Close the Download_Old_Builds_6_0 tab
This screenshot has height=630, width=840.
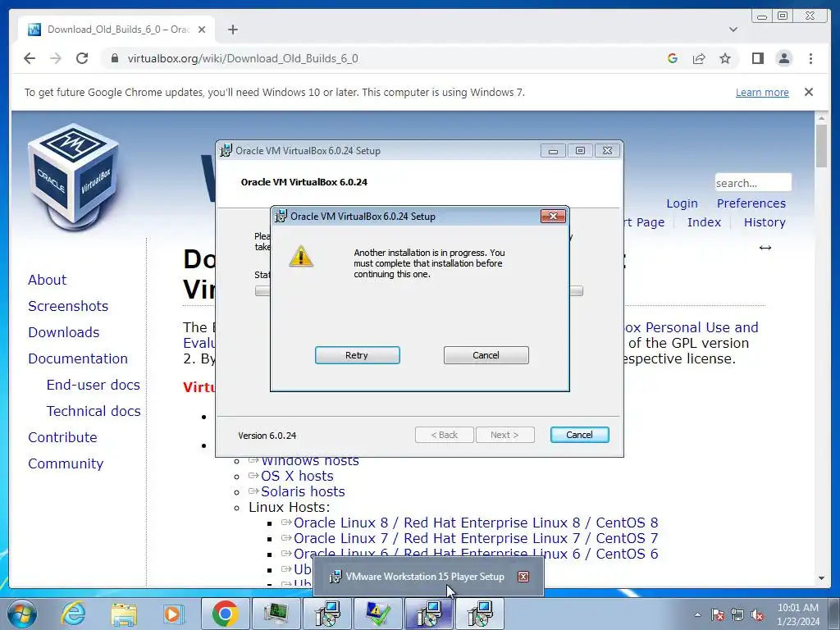click(x=202, y=30)
